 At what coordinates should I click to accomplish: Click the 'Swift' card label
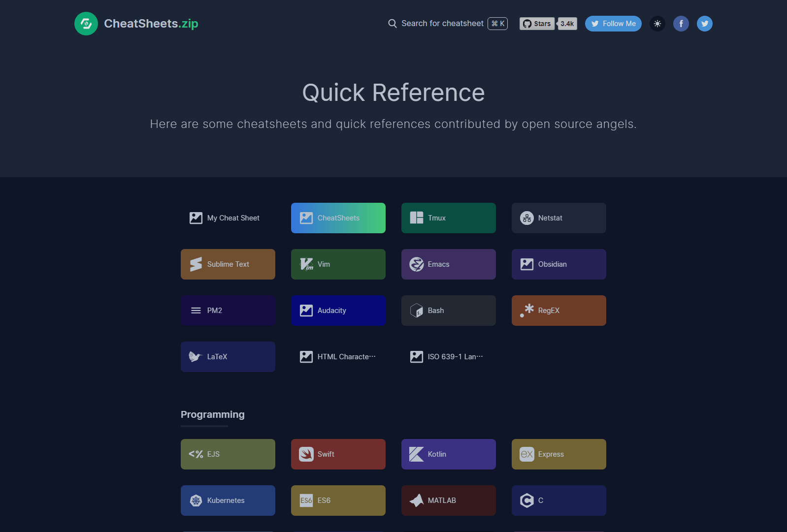click(326, 454)
